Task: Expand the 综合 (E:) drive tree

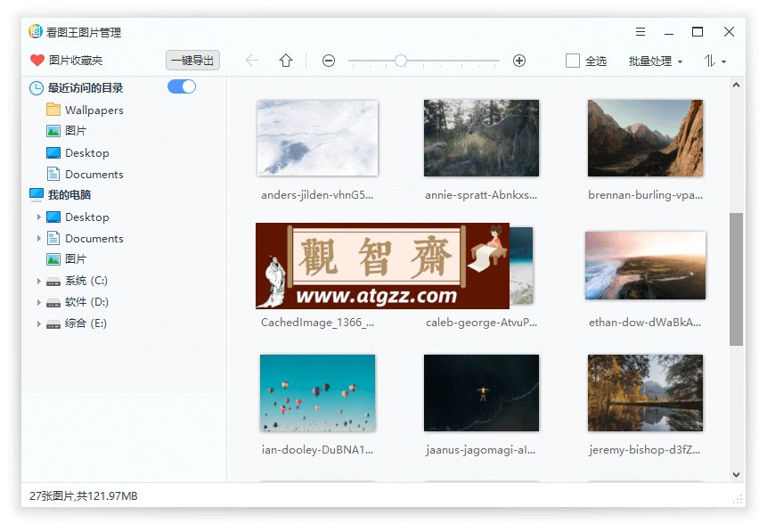Action: [38, 323]
